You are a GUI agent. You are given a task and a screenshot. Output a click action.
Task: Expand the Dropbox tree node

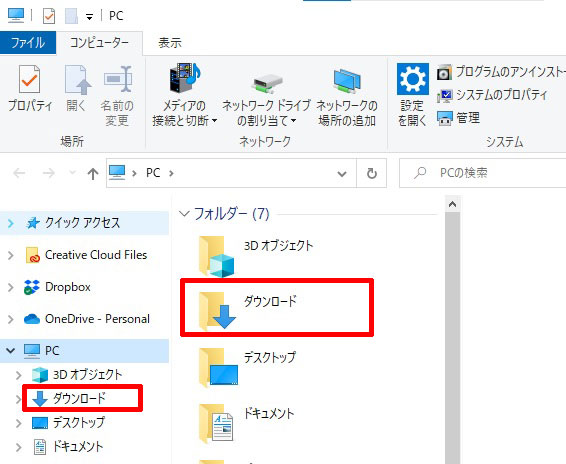(11, 287)
